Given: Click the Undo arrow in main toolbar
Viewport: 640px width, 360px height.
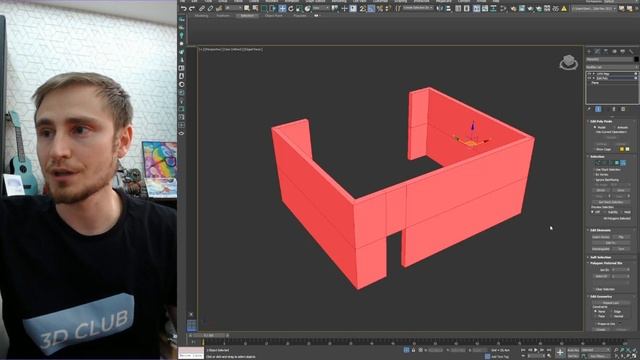Looking at the screenshot, I should click(x=184, y=9).
